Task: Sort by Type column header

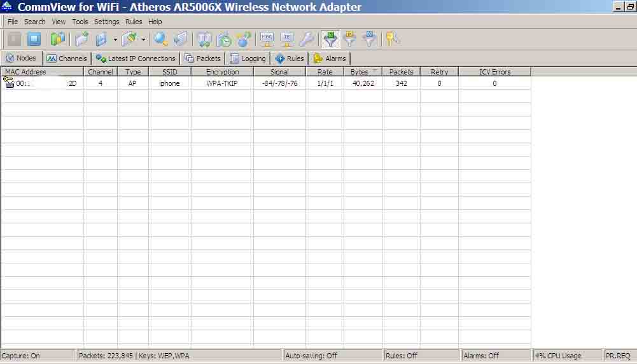Action: [x=133, y=72]
